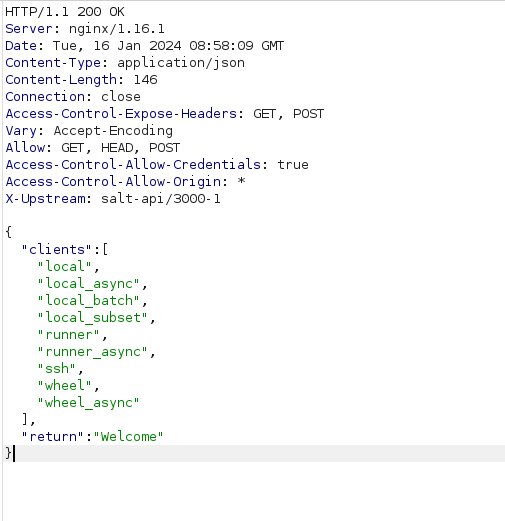Click the "local_batch" array entry
The image size is (505, 521).
(x=88, y=301)
